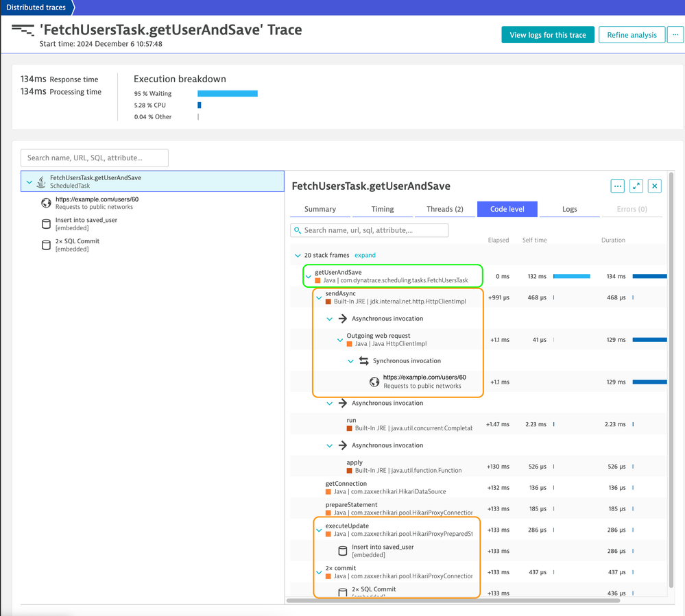Collapse the 20 stack frames section

point(298,256)
